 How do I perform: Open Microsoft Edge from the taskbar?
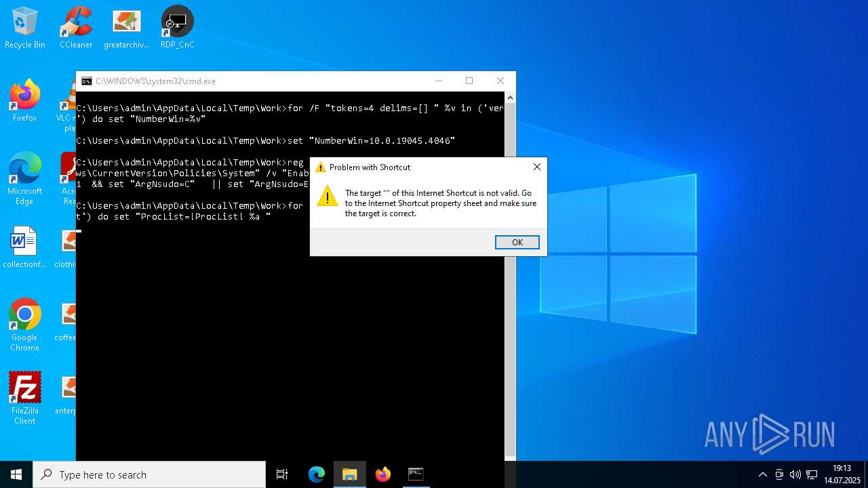tap(317, 474)
